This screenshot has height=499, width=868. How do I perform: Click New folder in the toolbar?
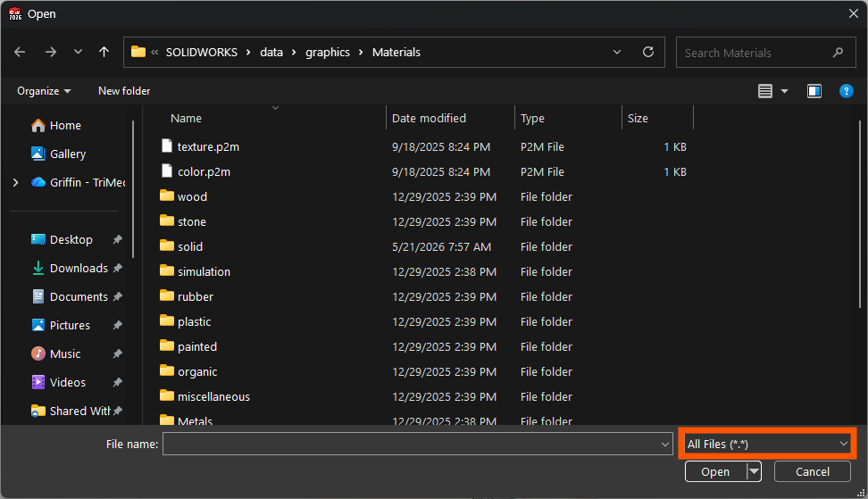pos(124,91)
